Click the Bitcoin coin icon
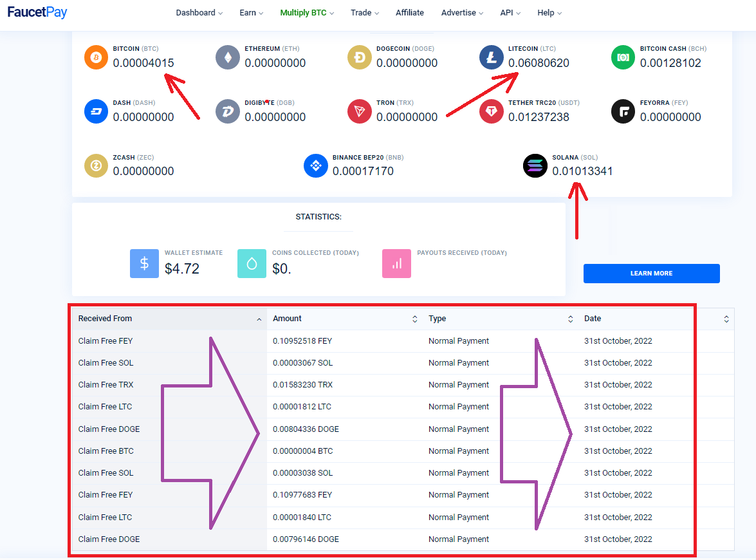The width and height of the screenshot is (756, 560). (96, 57)
